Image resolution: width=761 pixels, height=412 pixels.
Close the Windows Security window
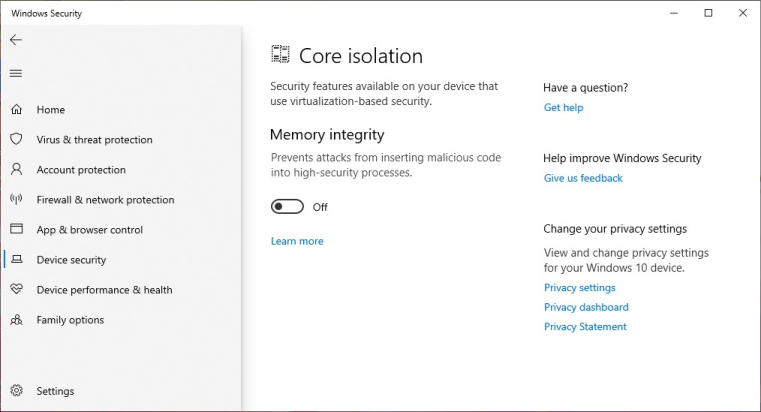coord(743,13)
